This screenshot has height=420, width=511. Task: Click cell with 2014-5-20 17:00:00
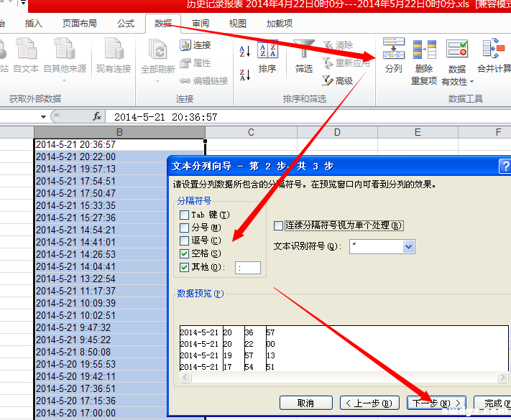pos(101,413)
